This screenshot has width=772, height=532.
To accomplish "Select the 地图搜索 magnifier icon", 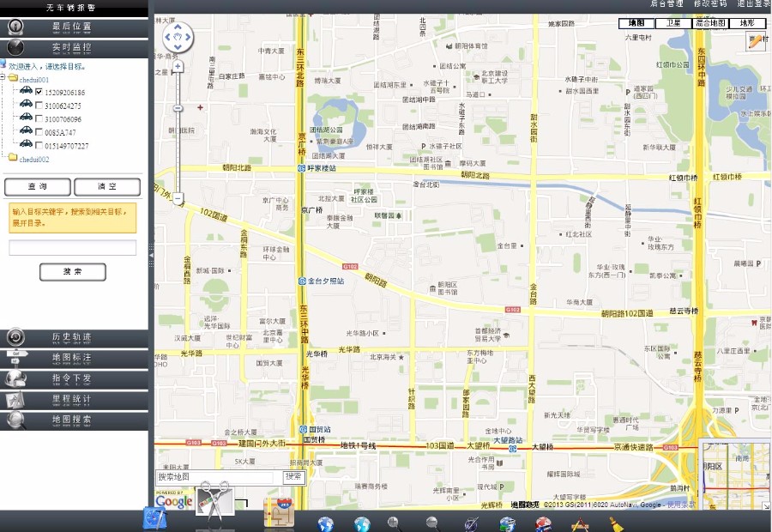I will coord(14,417).
